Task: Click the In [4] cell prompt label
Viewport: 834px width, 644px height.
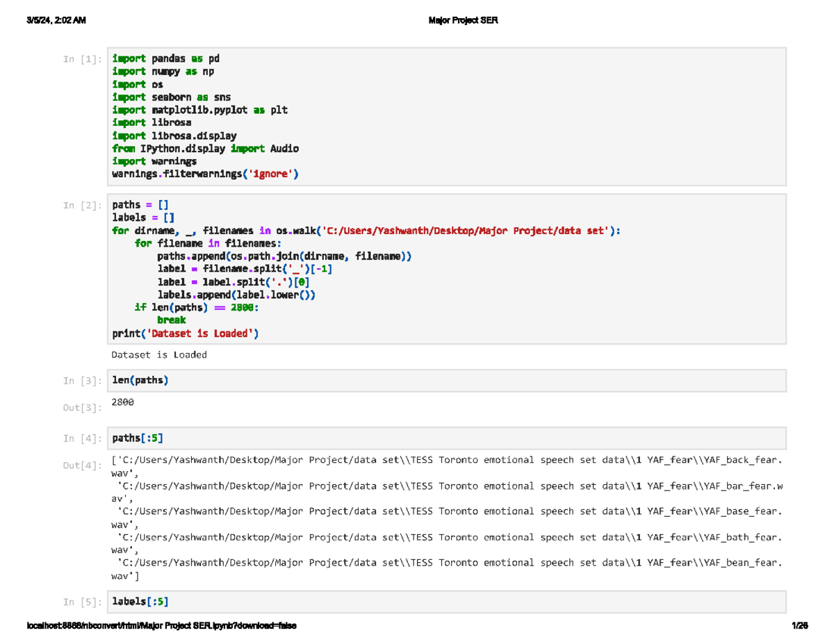Action: point(81,439)
